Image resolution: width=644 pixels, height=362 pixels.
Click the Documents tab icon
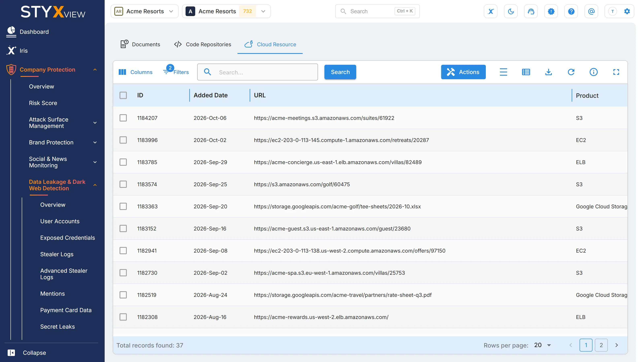[x=124, y=44]
